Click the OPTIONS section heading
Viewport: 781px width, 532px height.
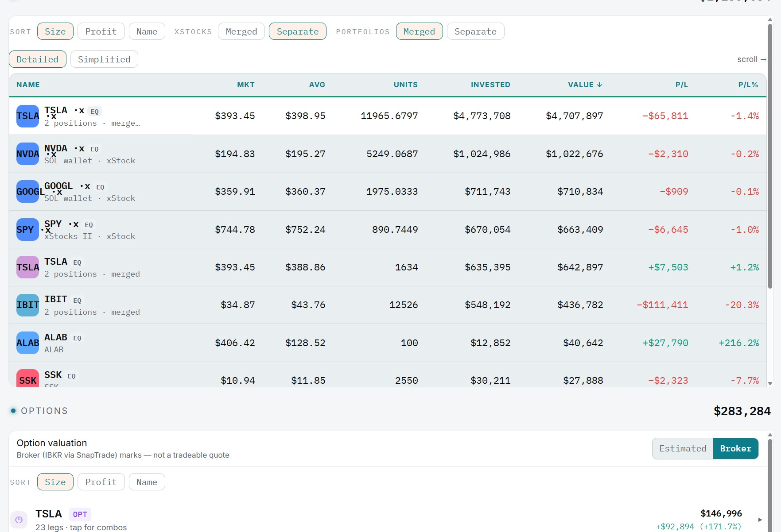pyautogui.click(x=44, y=411)
